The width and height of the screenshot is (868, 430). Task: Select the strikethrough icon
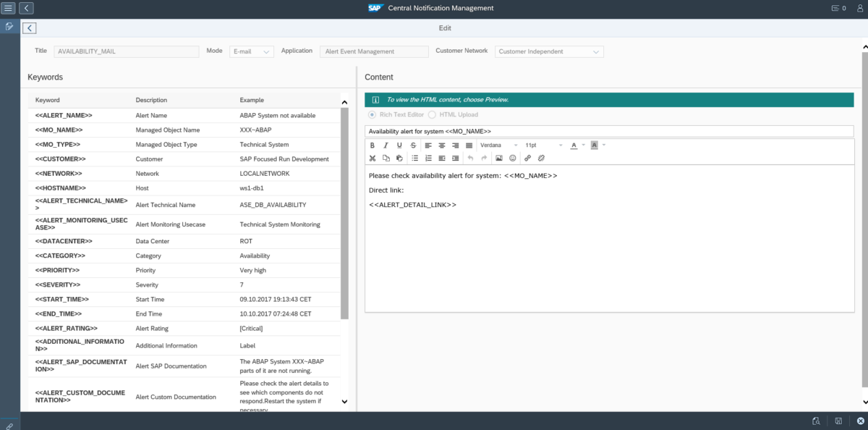point(414,145)
